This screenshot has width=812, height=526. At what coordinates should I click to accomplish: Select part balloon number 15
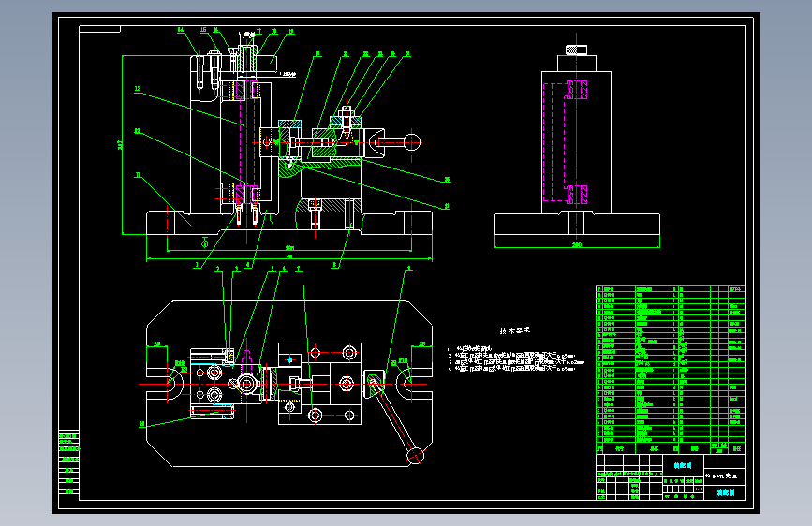point(203,30)
